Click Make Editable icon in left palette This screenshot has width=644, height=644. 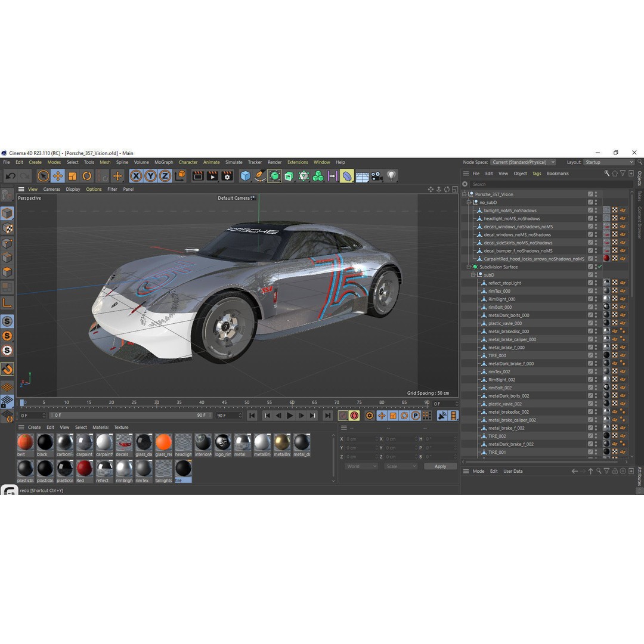7,194
